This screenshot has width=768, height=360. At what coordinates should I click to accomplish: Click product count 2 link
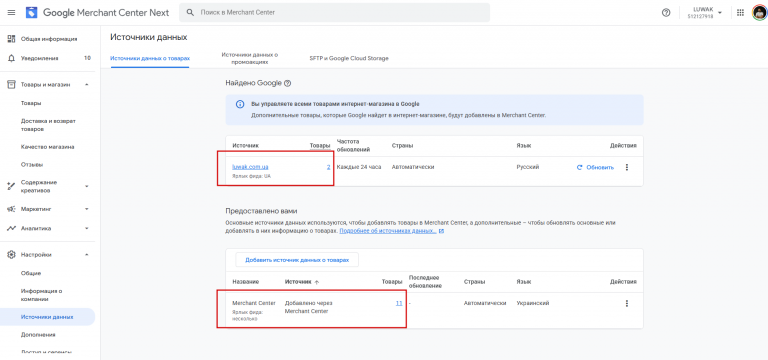[x=328, y=167]
